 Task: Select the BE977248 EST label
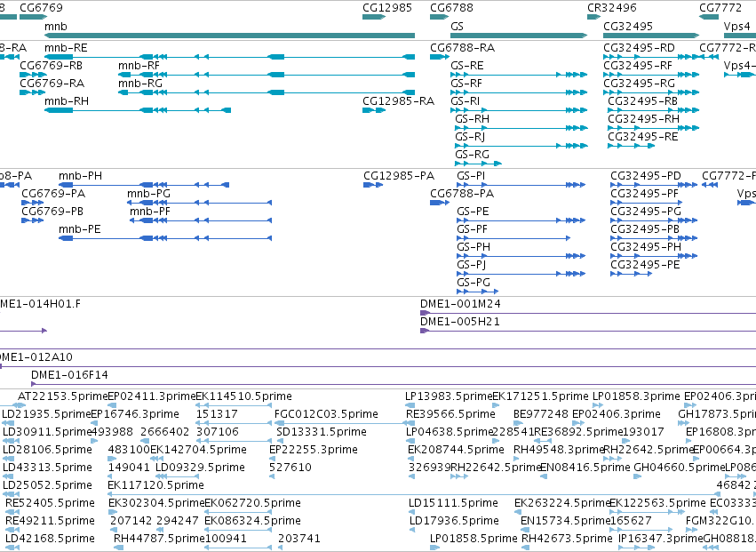541,414
